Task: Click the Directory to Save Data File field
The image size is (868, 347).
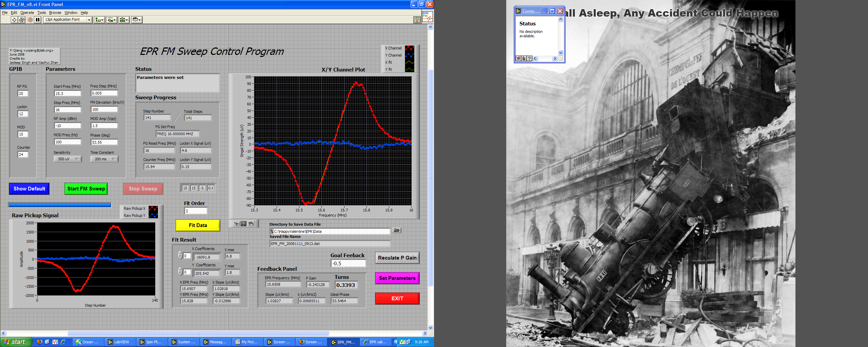Action: pyautogui.click(x=330, y=231)
